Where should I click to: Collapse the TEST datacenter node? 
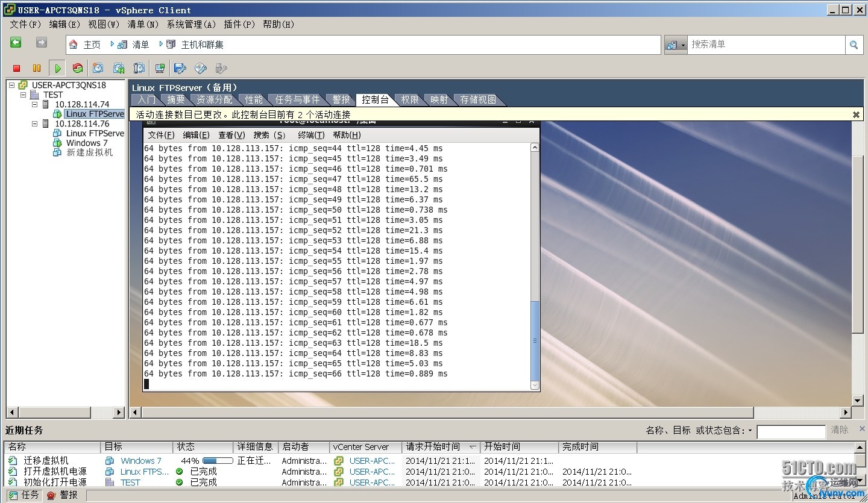click(24, 95)
